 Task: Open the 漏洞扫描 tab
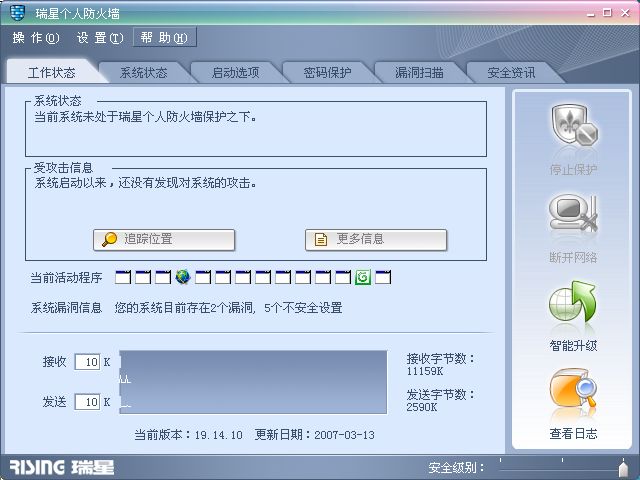pos(419,73)
